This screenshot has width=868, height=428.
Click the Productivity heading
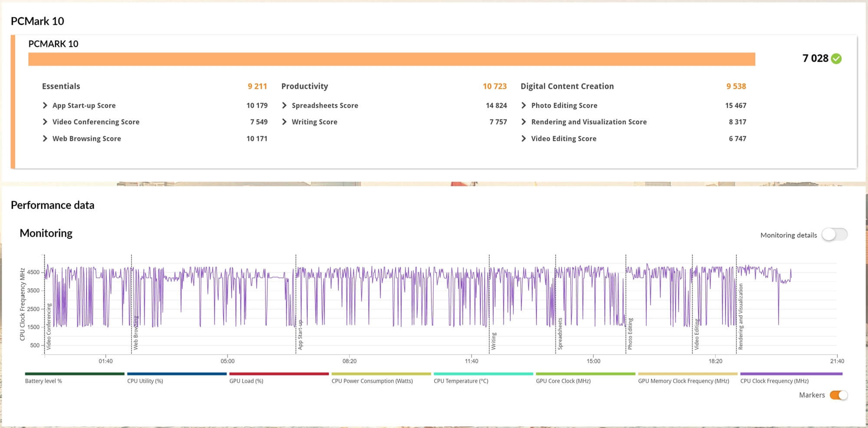point(305,86)
